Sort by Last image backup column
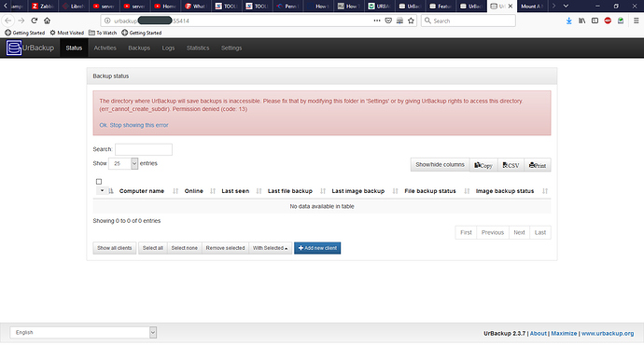This screenshot has width=644, height=345. coord(358,191)
